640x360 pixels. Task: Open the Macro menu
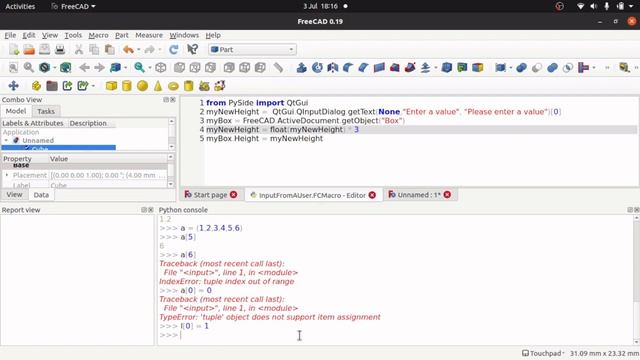98,36
